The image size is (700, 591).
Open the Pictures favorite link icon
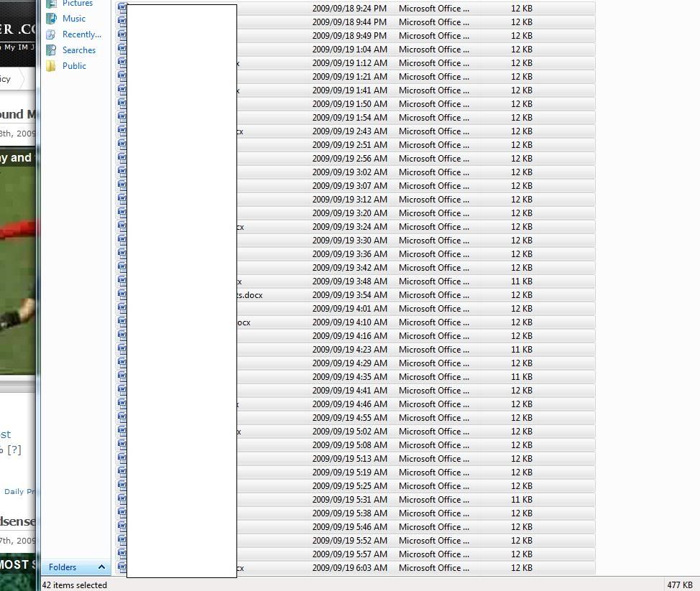(x=51, y=4)
